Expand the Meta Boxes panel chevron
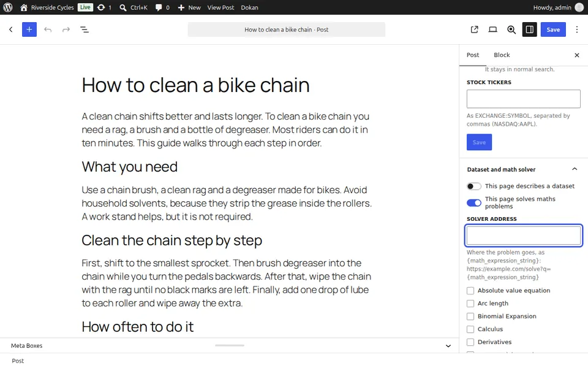Screen dimensions: 588x368 (x=448, y=346)
